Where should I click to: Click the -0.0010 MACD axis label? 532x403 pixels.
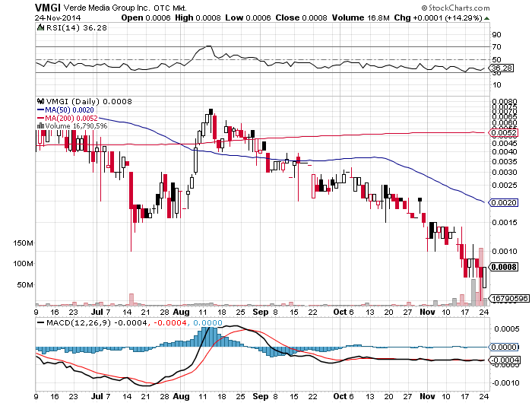pos(505,382)
